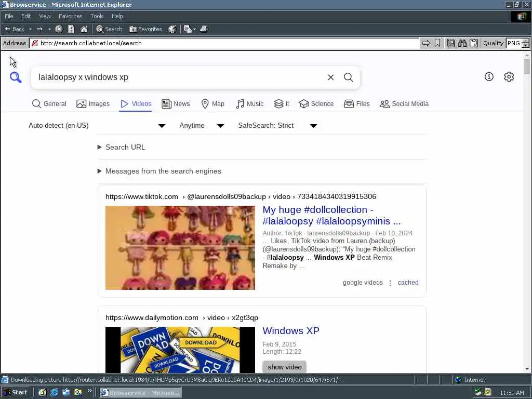Screen dimensions: 532x399
Task: Open the Favorites toolbar button
Action: (145, 29)
